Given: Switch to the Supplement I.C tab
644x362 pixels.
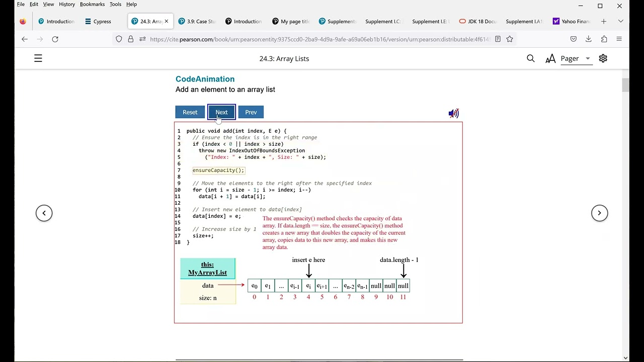Looking at the screenshot, I should click(383, 22).
